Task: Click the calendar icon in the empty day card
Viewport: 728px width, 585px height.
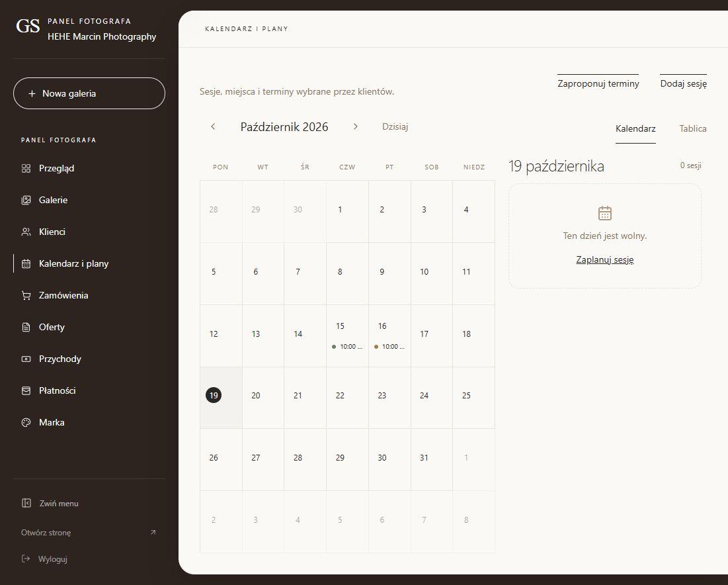Action: coord(604,213)
